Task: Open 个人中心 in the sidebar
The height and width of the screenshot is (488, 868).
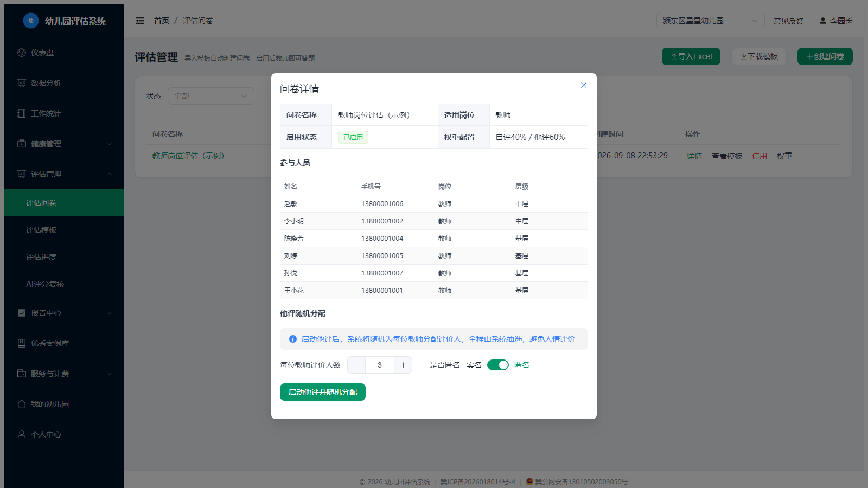Action: 64,434
